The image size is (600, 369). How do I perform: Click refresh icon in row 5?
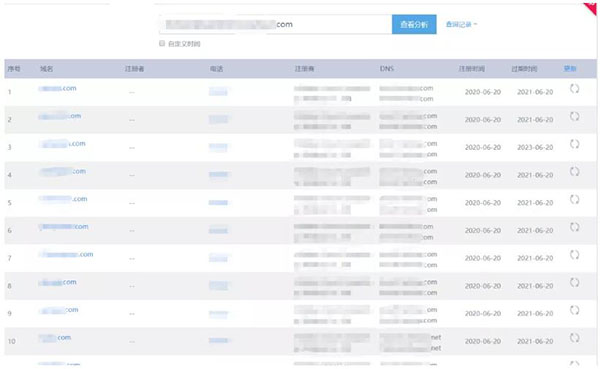[x=574, y=199]
